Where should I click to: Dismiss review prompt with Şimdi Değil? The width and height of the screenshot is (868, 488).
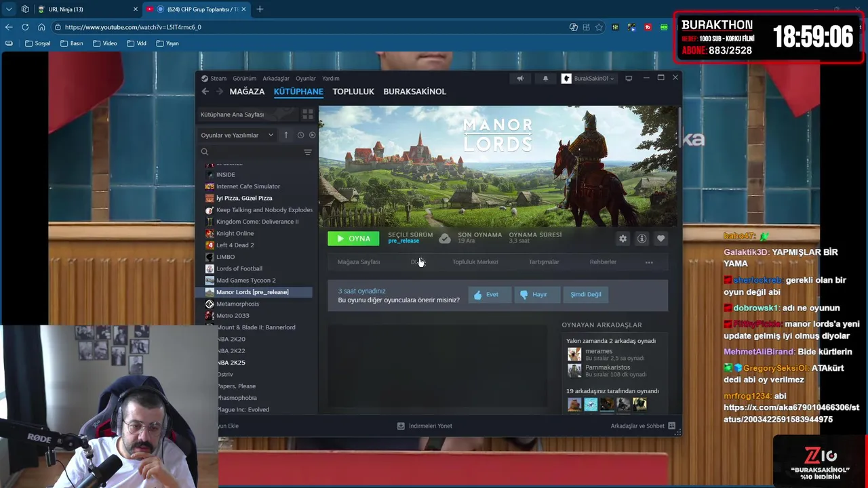coord(585,295)
